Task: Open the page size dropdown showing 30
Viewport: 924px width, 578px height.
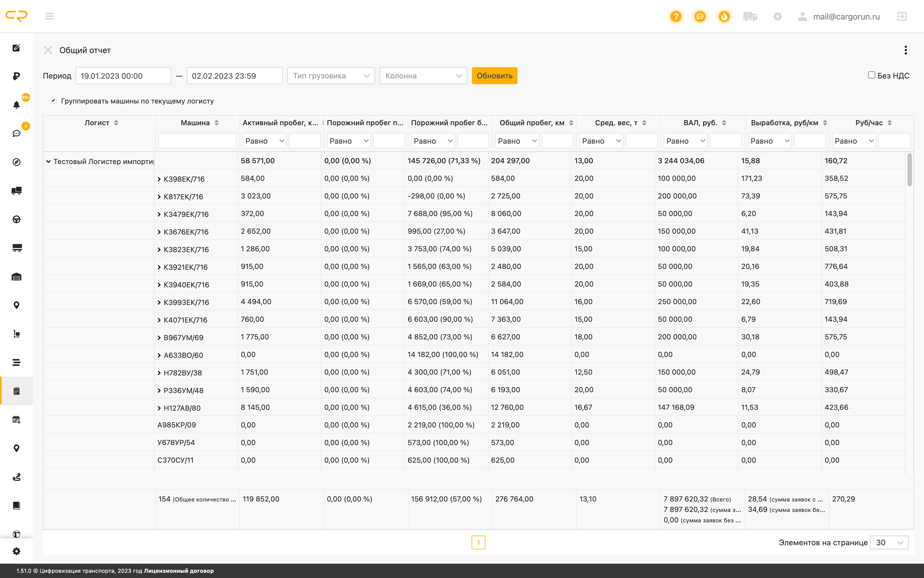Action: point(889,542)
